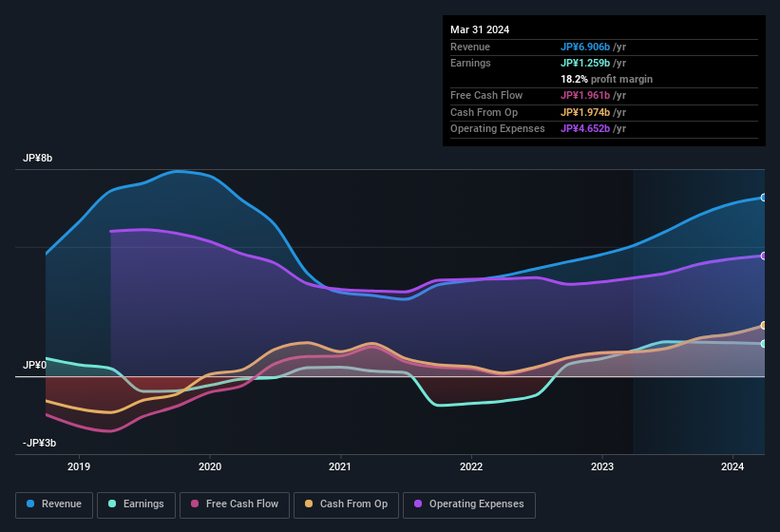780x532 pixels.
Task: Click the JP¥1.974b cash from op value
Action: (585, 112)
